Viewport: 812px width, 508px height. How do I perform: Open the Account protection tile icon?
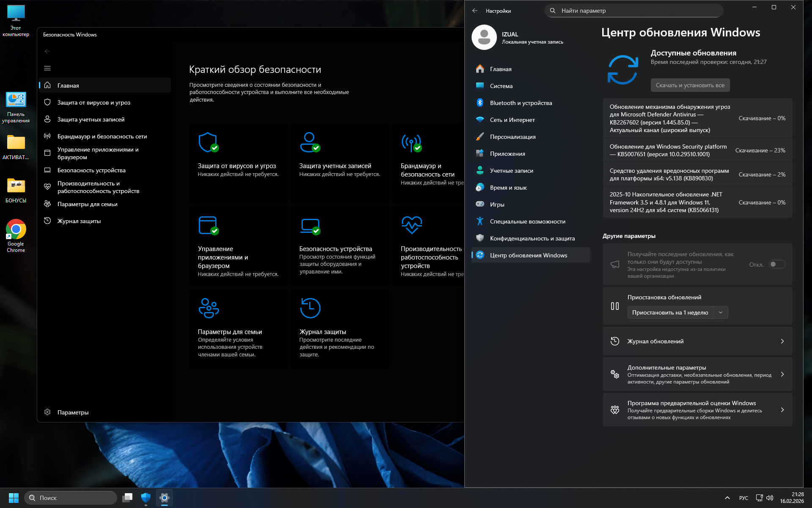(310, 142)
